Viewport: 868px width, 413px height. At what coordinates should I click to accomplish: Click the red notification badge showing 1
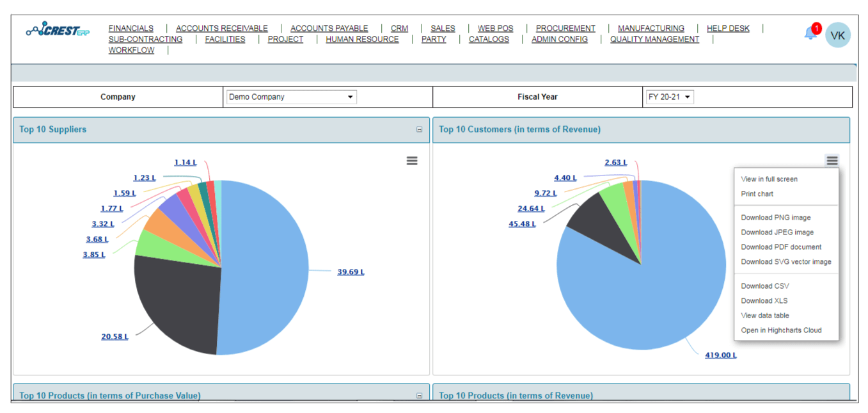click(817, 28)
